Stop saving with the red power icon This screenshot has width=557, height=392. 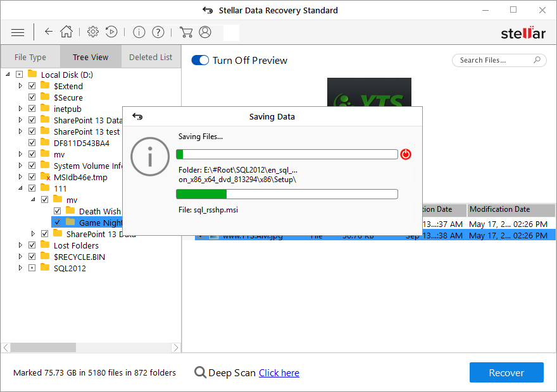[x=406, y=154]
